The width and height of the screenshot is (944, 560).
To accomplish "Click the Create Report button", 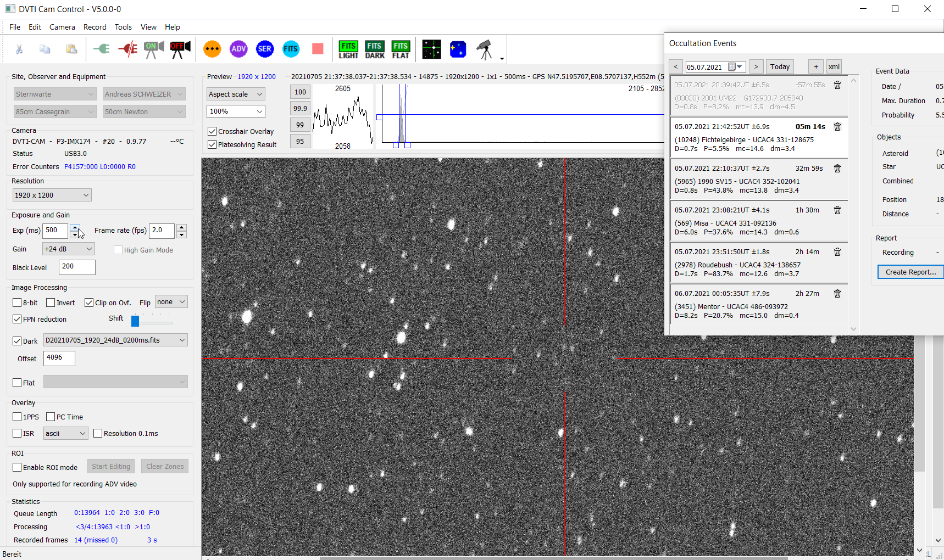I will (910, 272).
